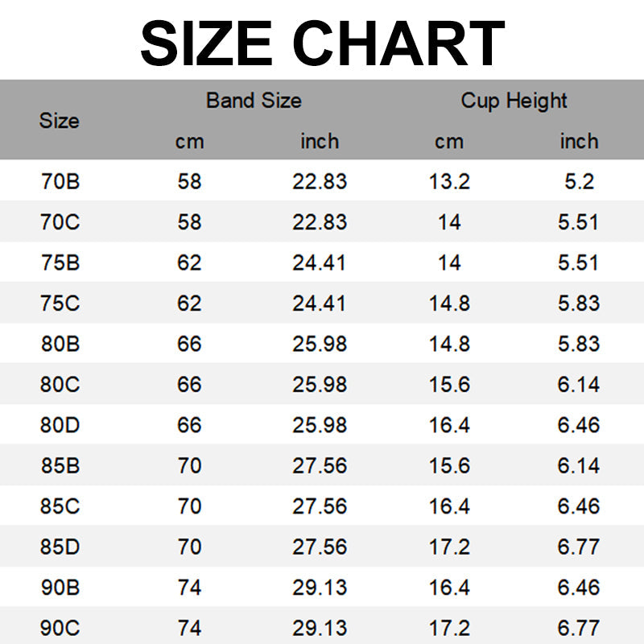Click the 80C size row label
This screenshot has width=644, height=644.
coord(60,384)
